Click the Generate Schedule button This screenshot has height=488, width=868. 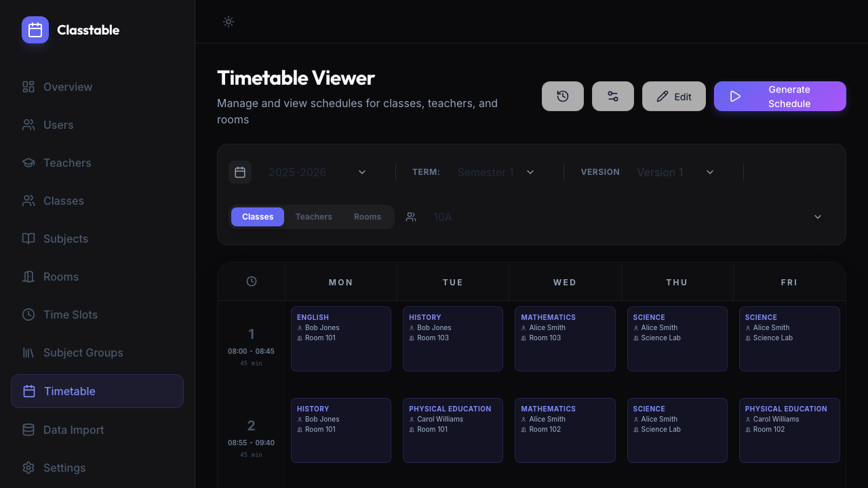[x=780, y=96]
